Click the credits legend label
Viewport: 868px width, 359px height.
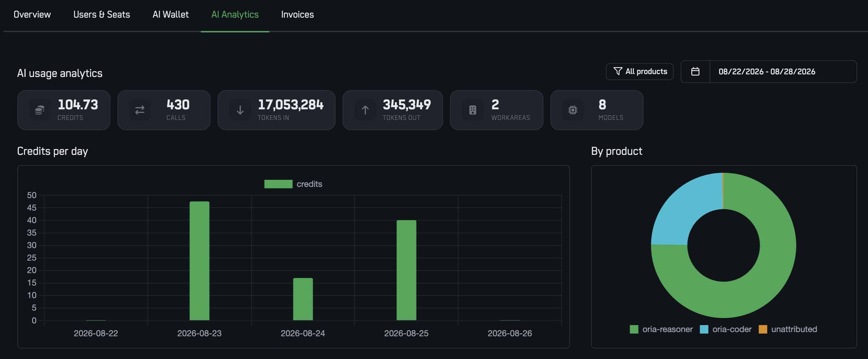(x=309, y=184)
